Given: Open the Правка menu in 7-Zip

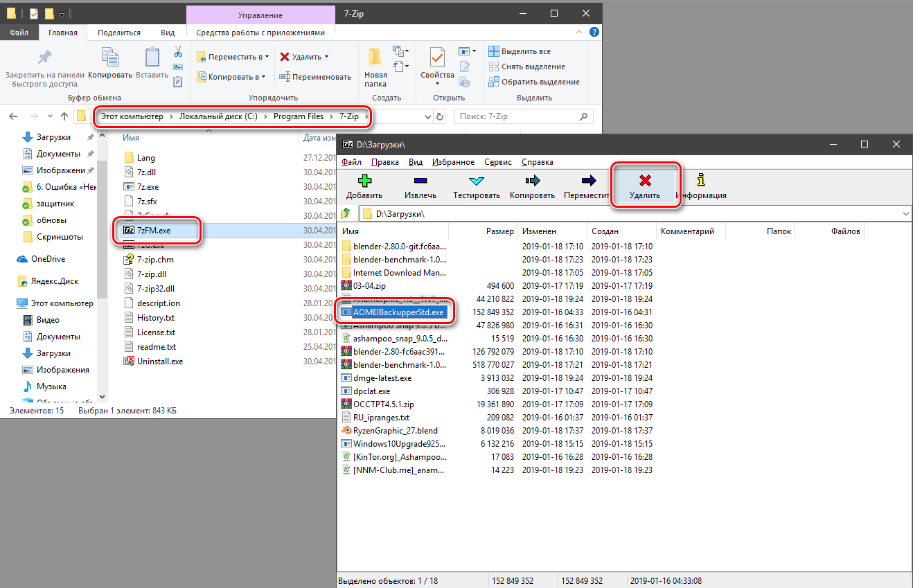Looking at the screenshot, I should pos(384,162).
